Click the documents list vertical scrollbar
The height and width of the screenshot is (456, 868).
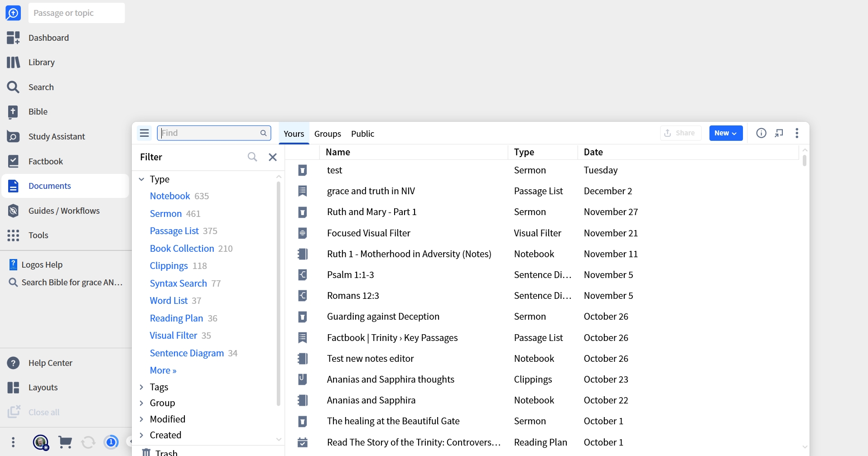tap(805, 161)
